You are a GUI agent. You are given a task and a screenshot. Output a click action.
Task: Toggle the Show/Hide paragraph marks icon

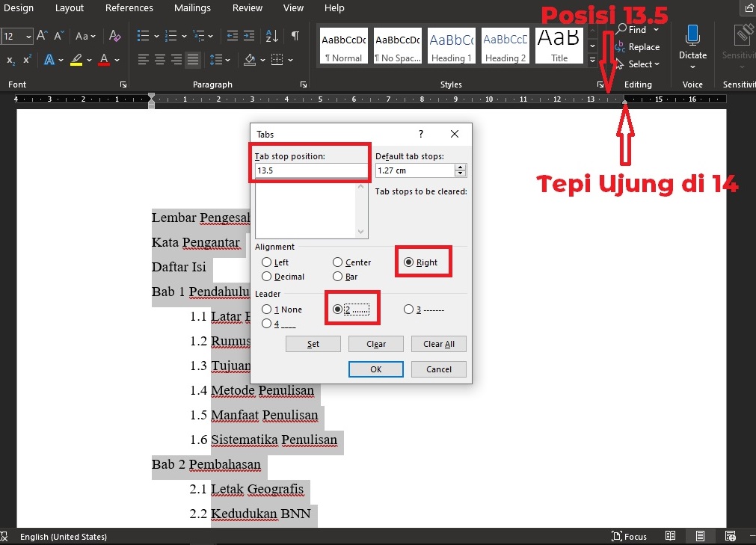tap(295, 36)
